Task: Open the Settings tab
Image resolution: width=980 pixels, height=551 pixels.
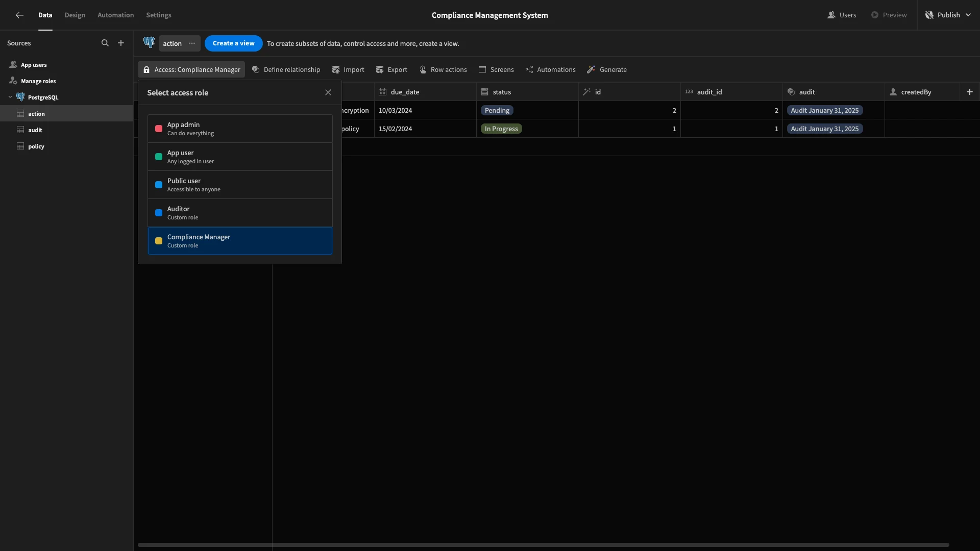Action: 159,15
